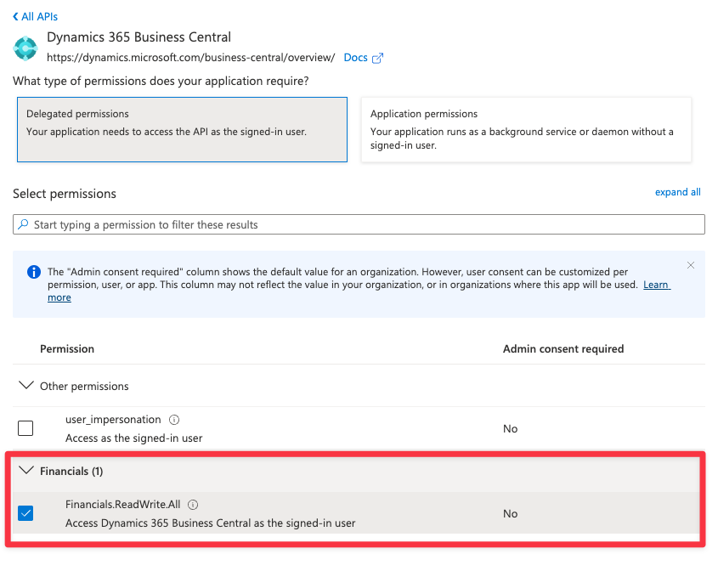The image size is (718, 588).
Task: Click the info icon next to user_impersonation
Action: (174, 420)
